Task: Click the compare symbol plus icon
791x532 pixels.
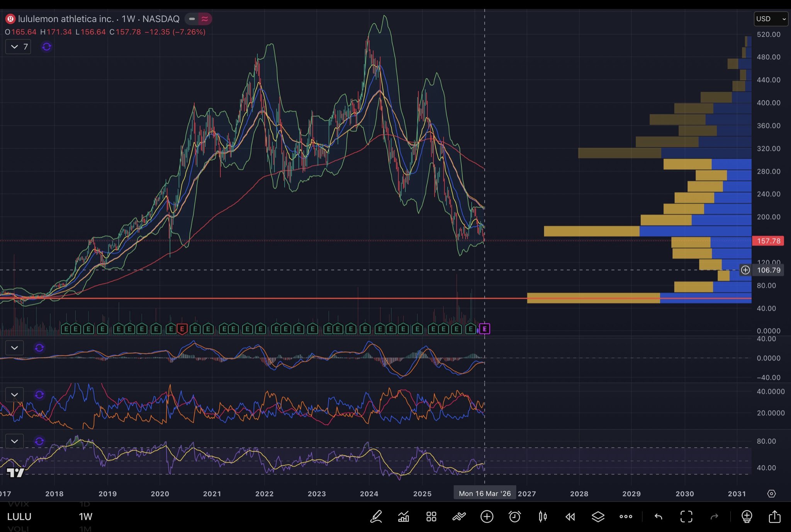Action: click(487, 517)
